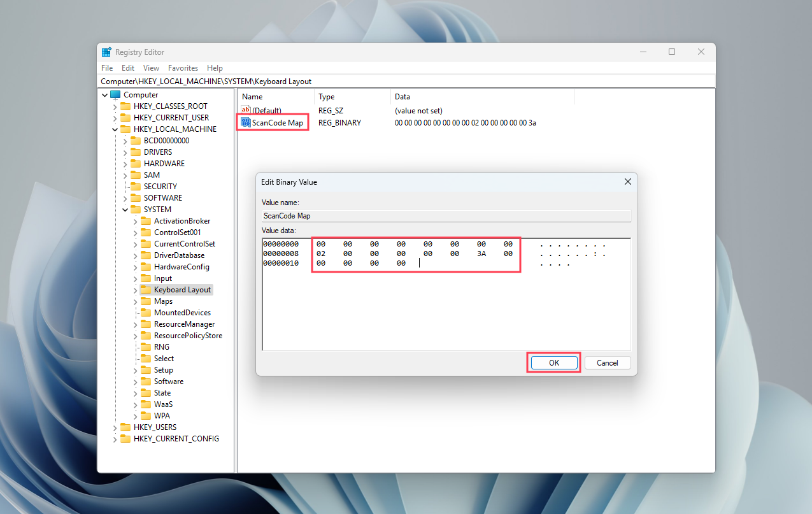The width and height of the screenshot is (812, 514).
Task: Click the Value name field
Action: [x=446, y=216]
